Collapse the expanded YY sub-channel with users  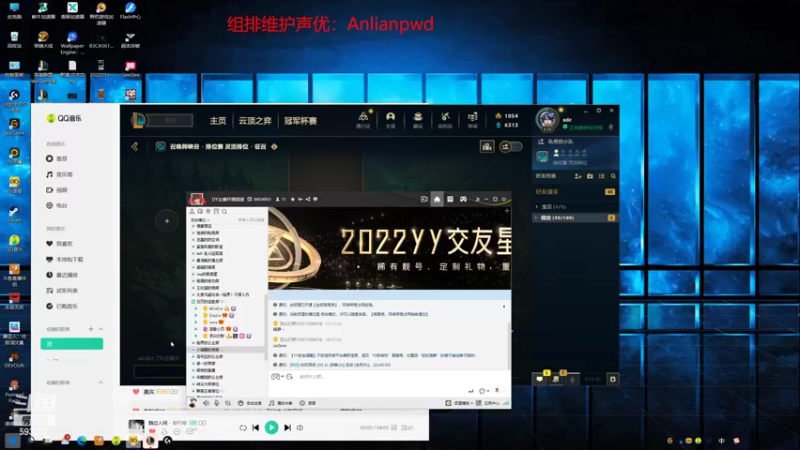pyautogui.click(x=193, y=302)
